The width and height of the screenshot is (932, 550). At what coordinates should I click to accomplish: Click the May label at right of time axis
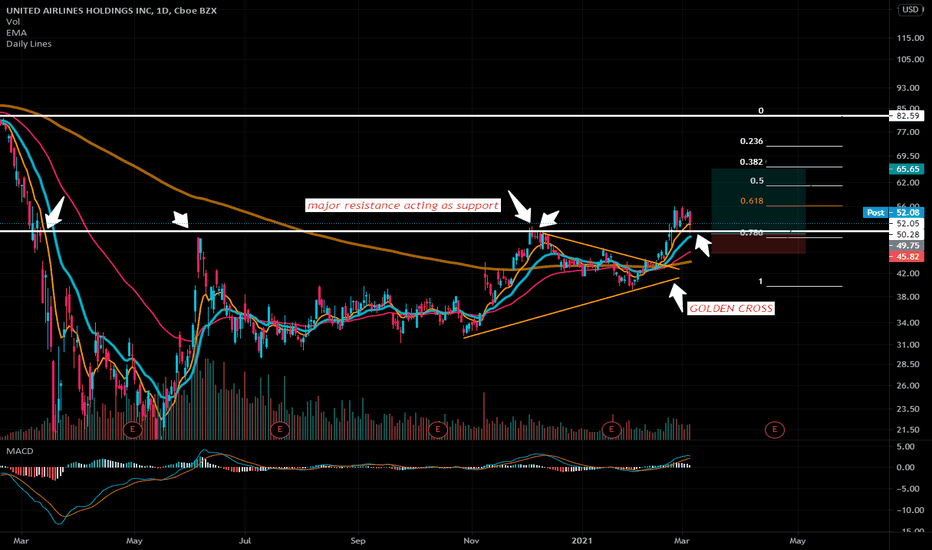(797, 540)
